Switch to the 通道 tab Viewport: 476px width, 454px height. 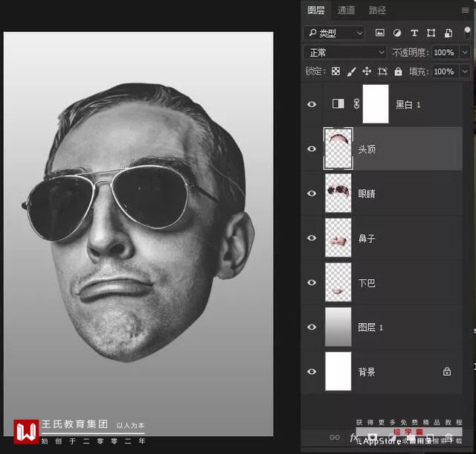[346, 10]
